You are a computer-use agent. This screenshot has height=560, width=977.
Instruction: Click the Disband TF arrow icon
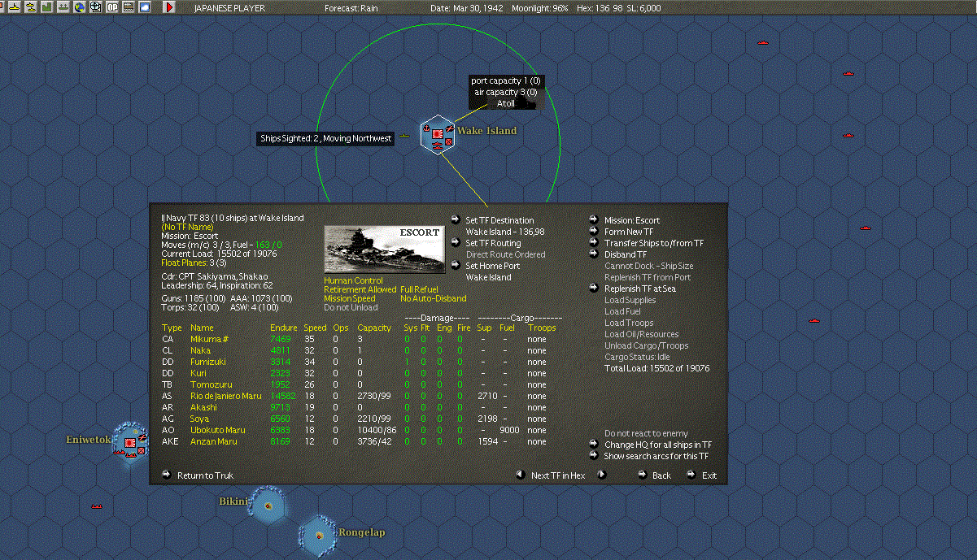tap(595, 254)
